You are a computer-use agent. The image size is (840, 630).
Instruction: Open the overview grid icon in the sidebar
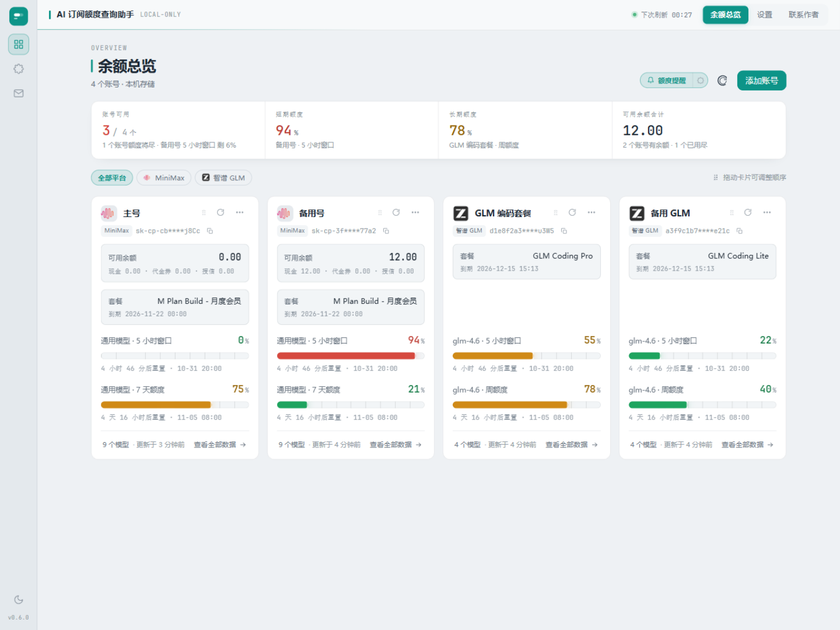(x=19, y=44)
